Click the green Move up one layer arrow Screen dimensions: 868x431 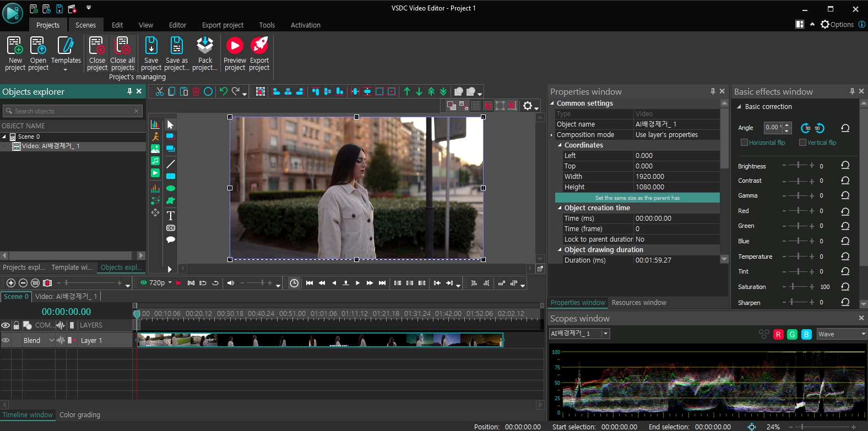[x=407, y=91]
